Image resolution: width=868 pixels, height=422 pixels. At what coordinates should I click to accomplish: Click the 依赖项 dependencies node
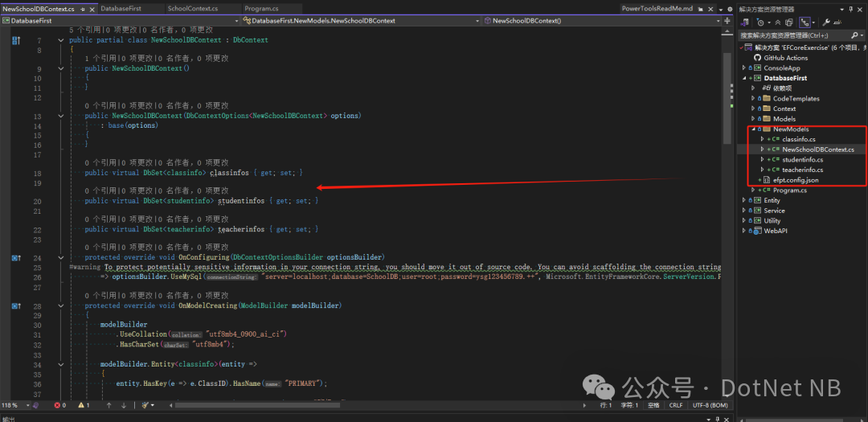click(x=782, y=88)
